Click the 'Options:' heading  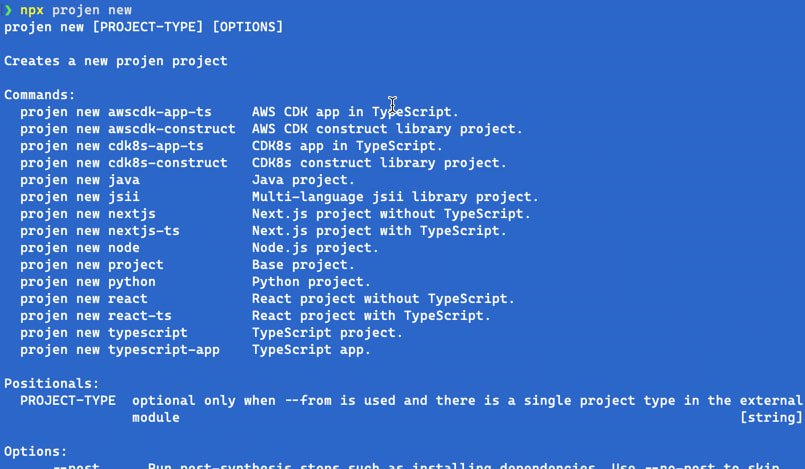[35, 452]
